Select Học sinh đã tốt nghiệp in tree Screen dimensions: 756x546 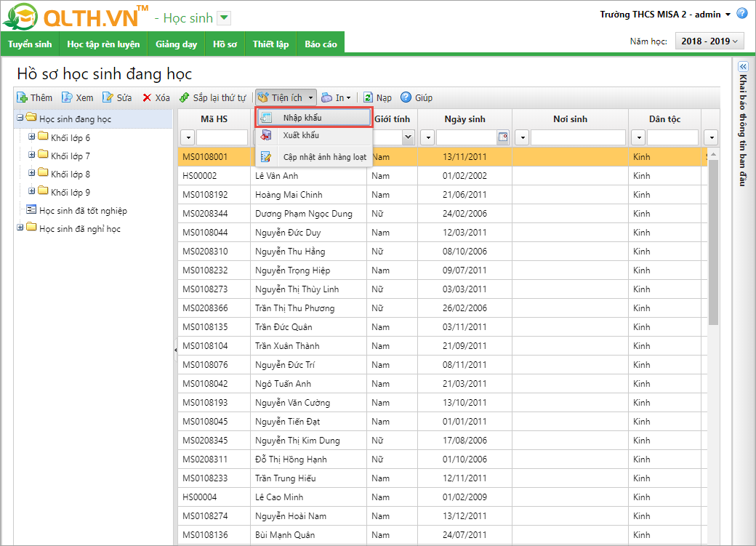83,210
